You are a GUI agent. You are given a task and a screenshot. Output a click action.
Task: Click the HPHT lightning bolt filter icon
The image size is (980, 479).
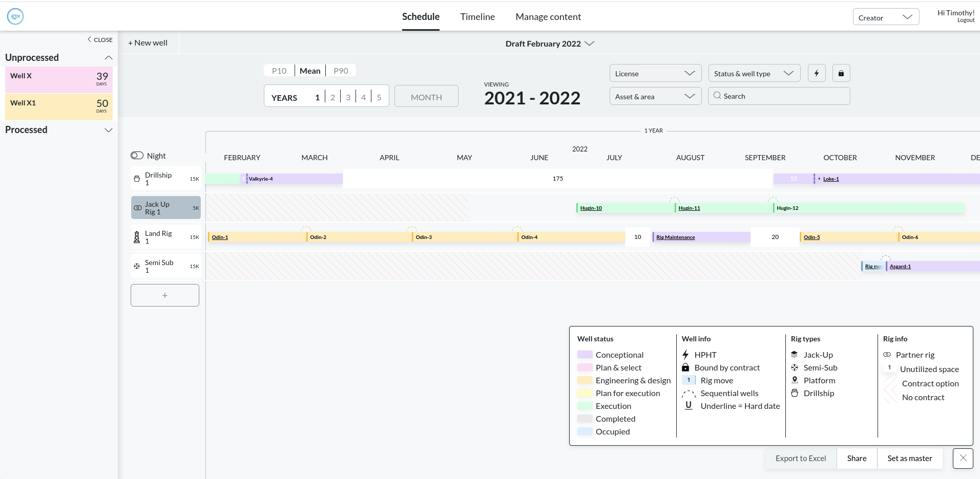click(x=817, y=73)
